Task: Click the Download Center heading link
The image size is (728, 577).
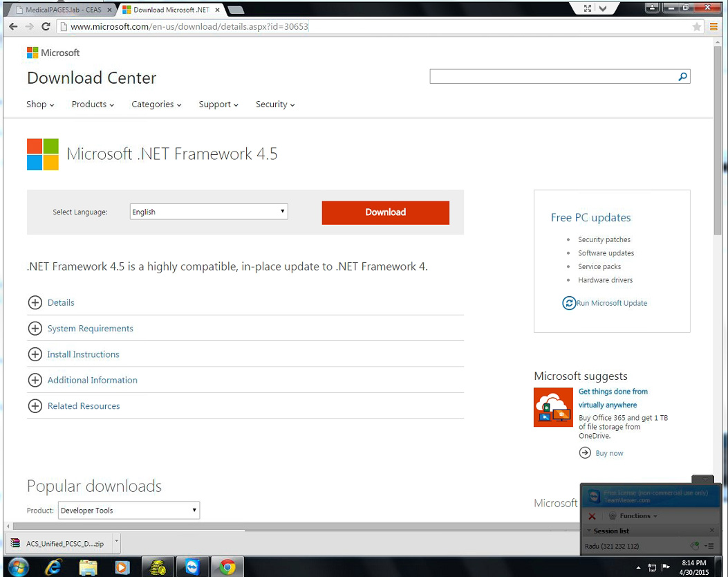Action: pyautogui.click(x=91, y=78)
